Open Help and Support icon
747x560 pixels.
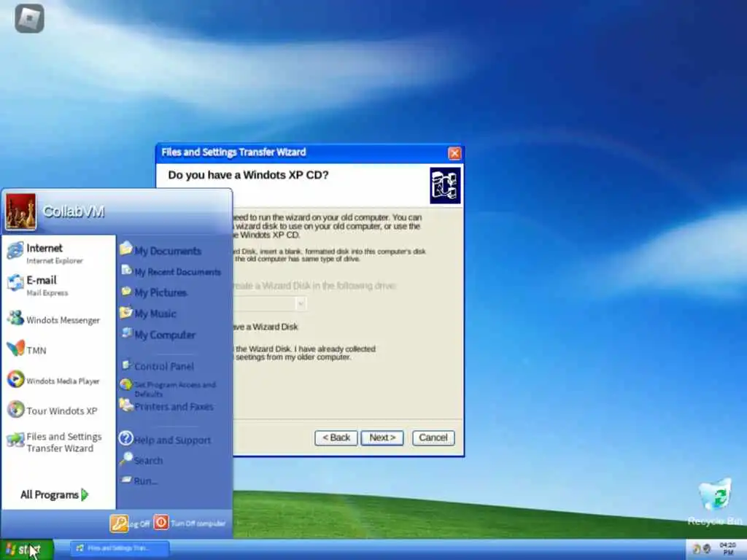[x=125, y=438]
